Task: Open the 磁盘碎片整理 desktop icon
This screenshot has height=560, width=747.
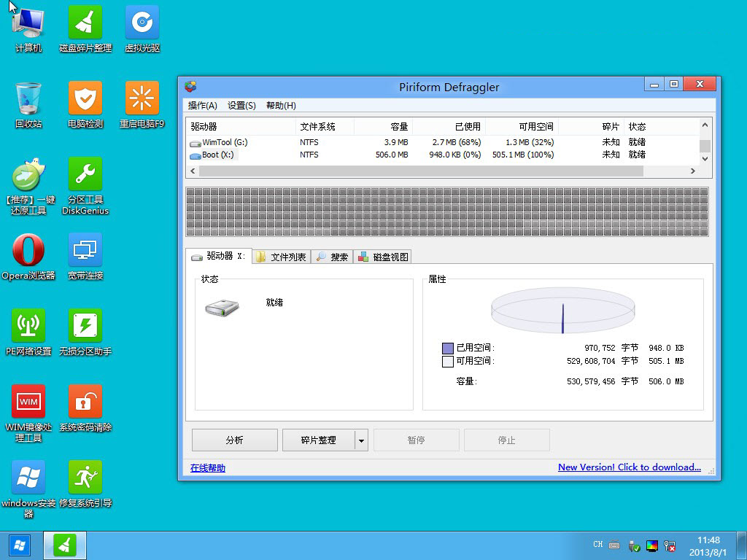Action: click(85, 28)
